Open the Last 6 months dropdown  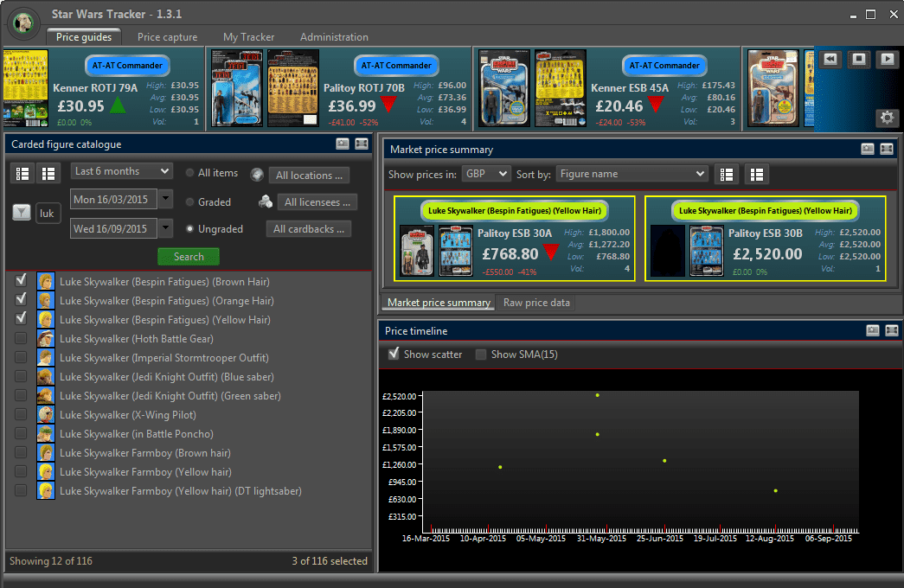point(121,171)
